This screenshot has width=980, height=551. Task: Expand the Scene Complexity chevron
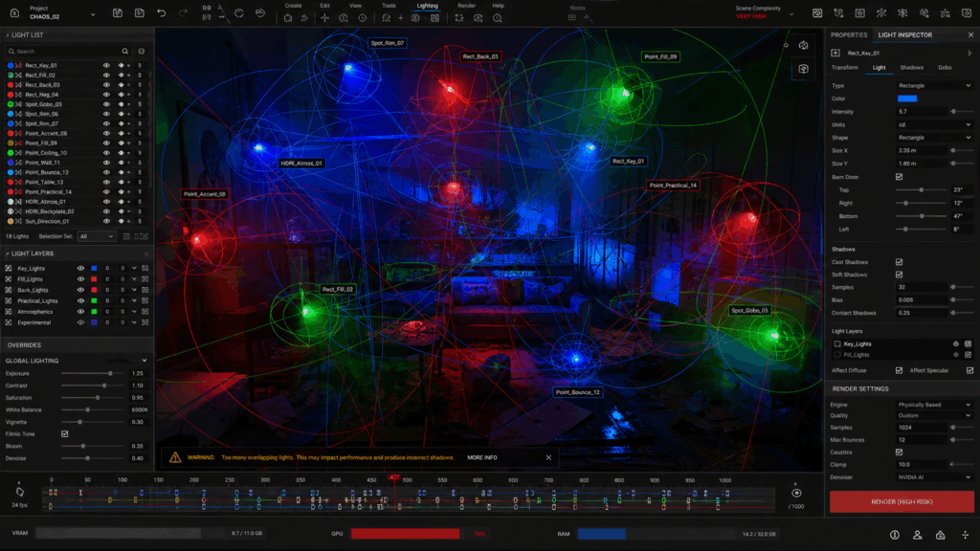[x=791, y=13]
